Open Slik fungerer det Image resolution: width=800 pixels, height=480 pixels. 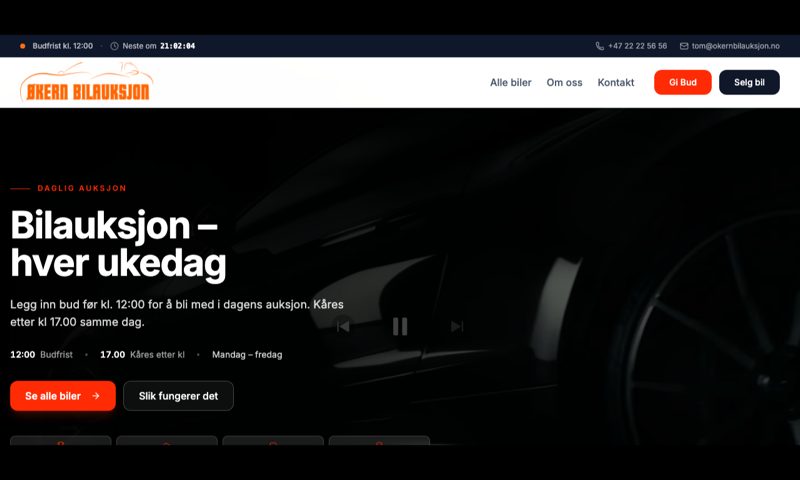coord(179,396)
